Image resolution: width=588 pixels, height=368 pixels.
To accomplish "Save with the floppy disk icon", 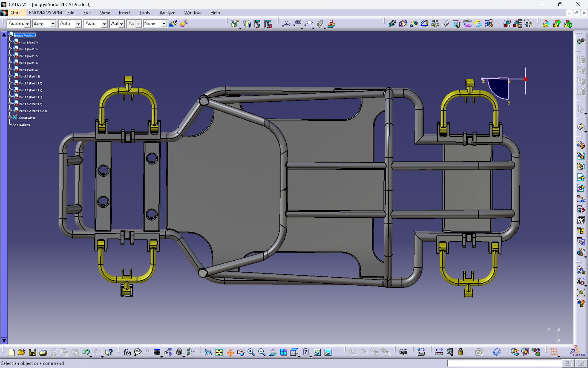I will tap(32, 352).
